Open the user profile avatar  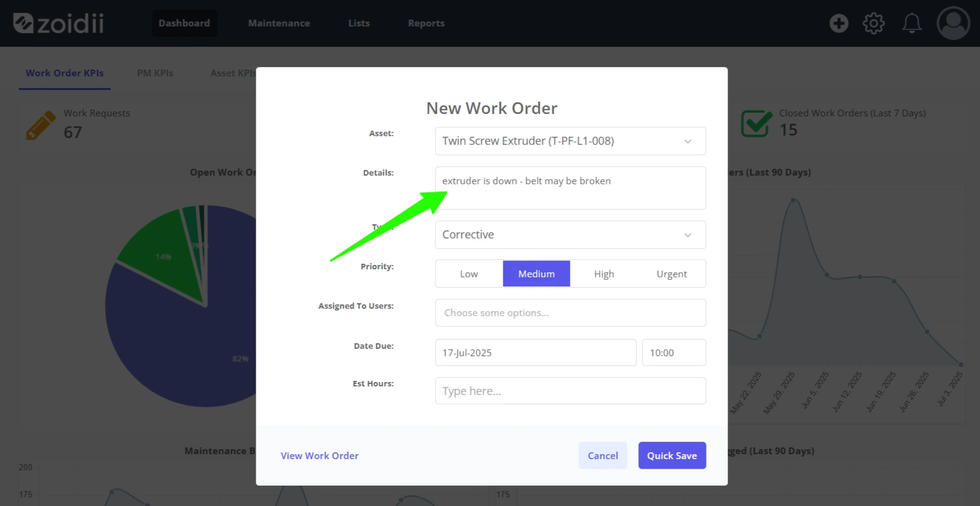tap(953, 23)
